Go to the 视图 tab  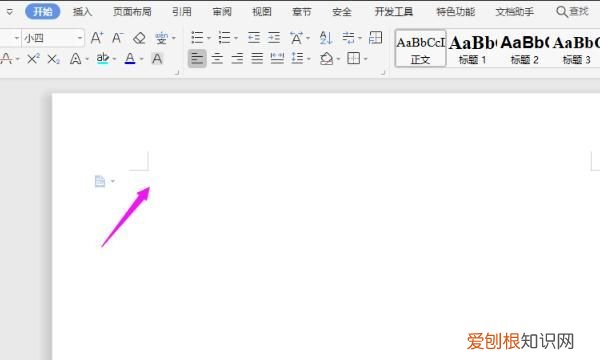pos(262,11)
